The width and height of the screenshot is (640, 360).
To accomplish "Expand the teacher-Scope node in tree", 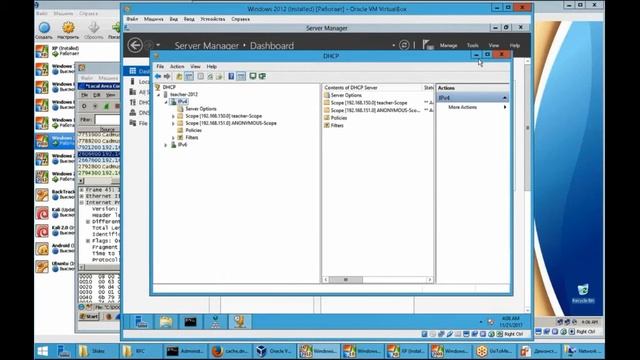I will (173, 116).
